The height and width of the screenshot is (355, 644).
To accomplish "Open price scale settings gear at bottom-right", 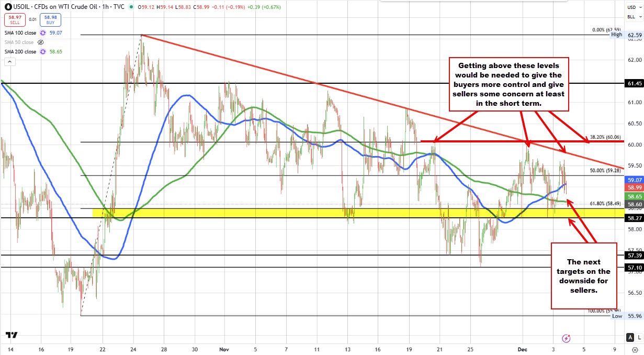I will point(635,350).
